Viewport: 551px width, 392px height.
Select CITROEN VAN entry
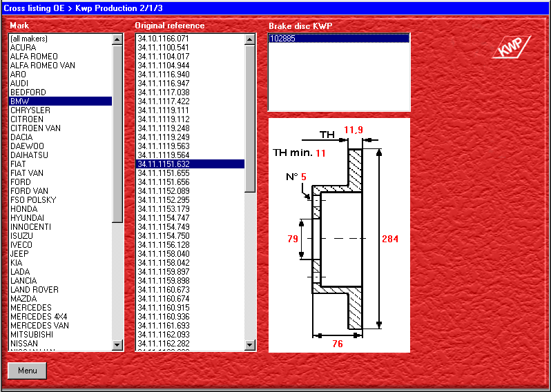[60, 128]
